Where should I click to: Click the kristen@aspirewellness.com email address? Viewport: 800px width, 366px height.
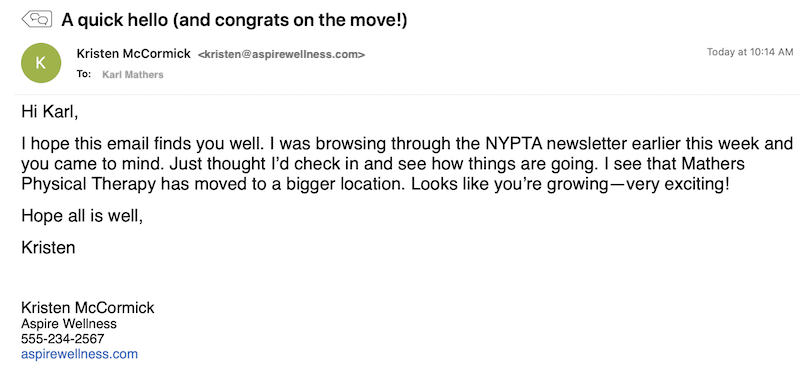click(281, 54)
